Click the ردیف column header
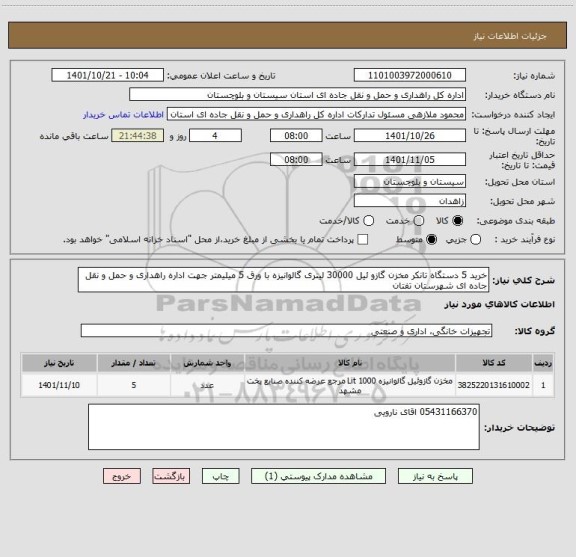 click(543, 363)
